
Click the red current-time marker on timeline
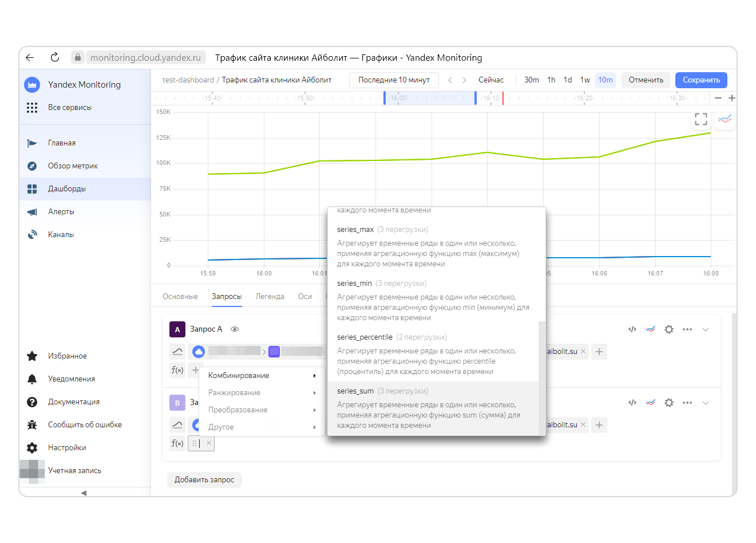503,98
